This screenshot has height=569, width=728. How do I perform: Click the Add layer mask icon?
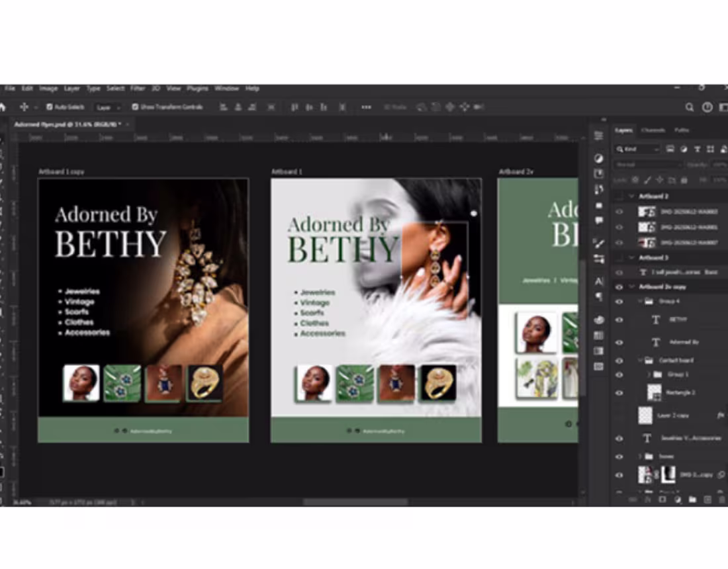[x=662, y=498]
